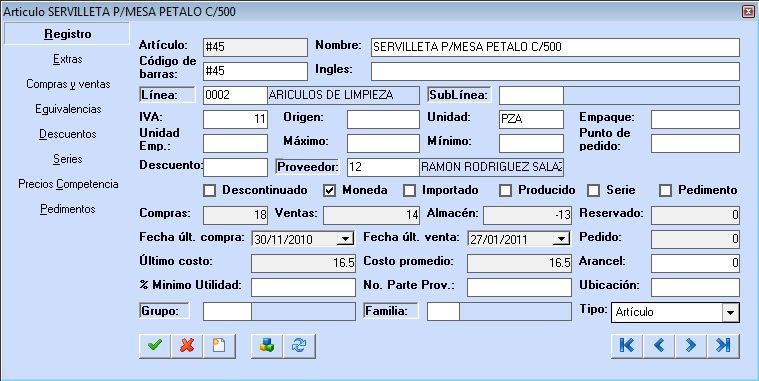Jump to last record arrow
The image size is (759, 381).
[723, 346]
